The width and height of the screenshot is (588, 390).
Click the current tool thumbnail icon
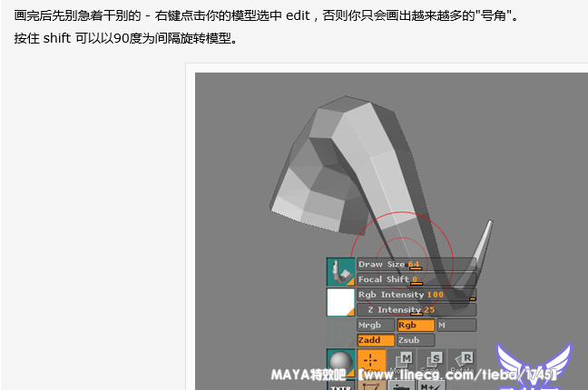coord(341,272)
